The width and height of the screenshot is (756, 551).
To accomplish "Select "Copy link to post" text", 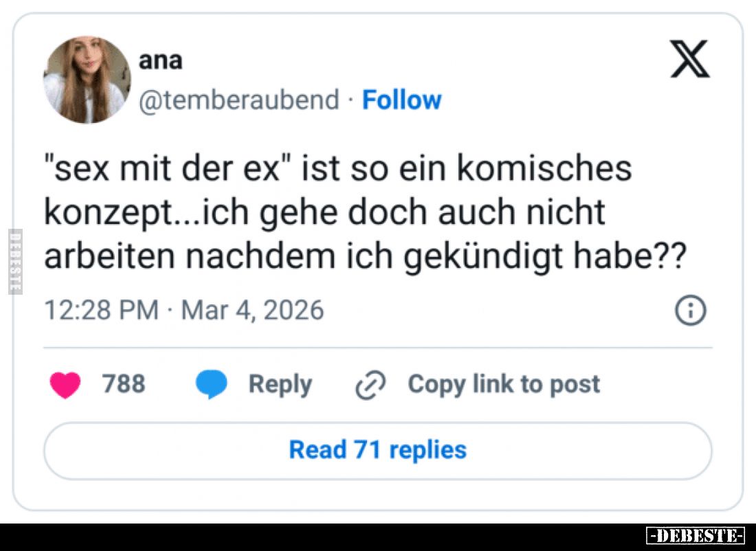I will [504, 384].
